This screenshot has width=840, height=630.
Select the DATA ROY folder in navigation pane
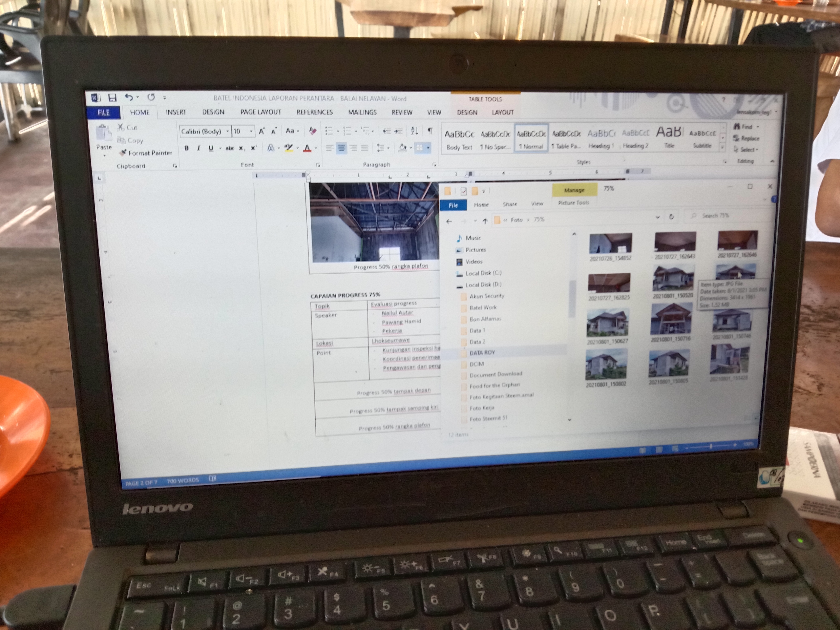[x=482, y=352]
